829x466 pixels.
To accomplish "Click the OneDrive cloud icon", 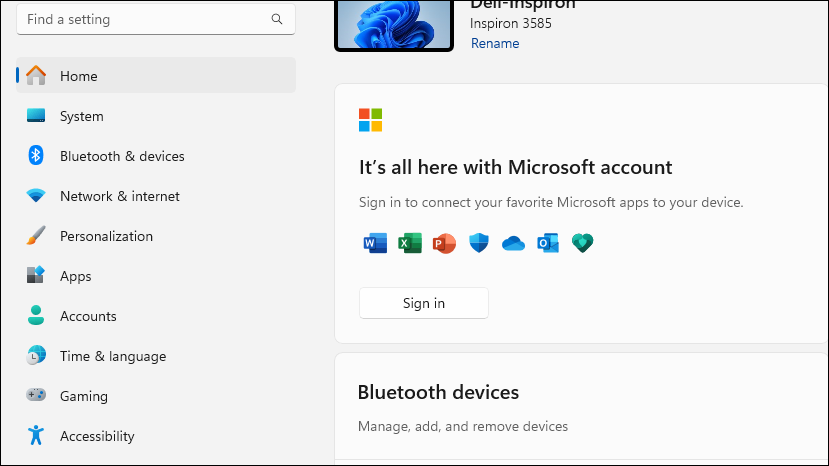I will [x=513, y=244].
